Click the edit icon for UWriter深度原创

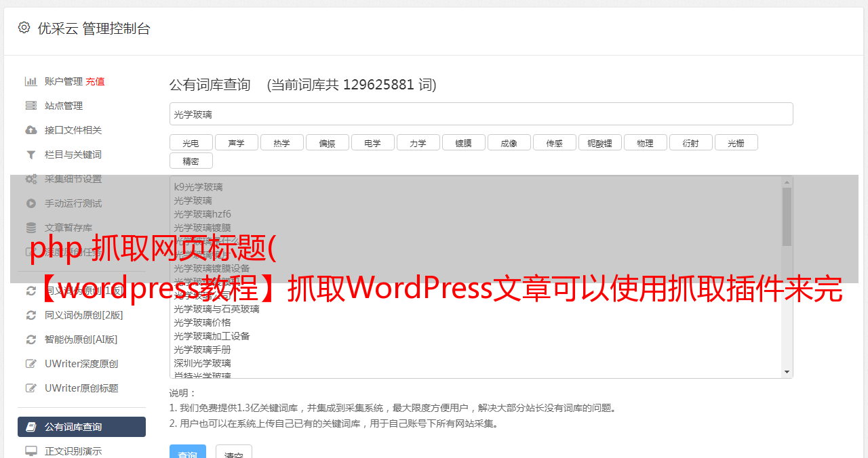[x=31, y=364]
